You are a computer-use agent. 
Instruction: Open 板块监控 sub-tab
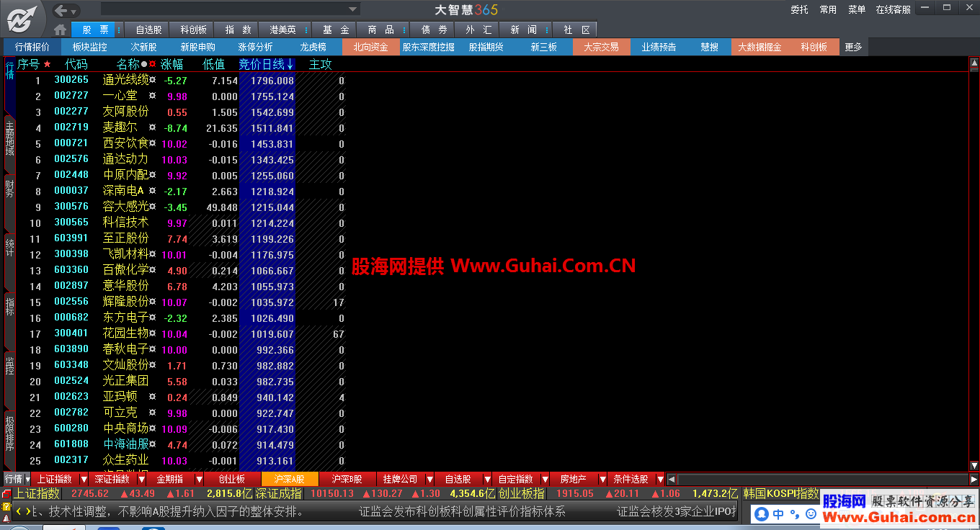click(90, 47)
